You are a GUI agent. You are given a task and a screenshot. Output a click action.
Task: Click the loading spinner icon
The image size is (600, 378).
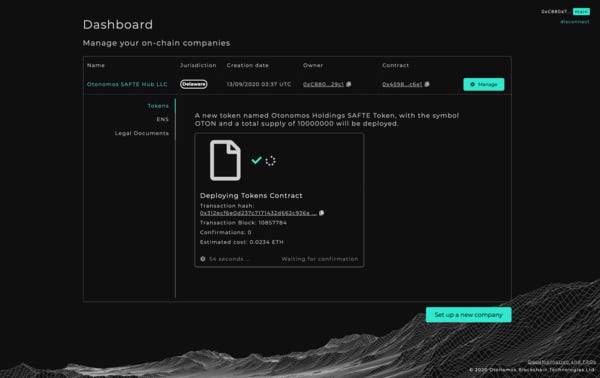click(271, 161)
